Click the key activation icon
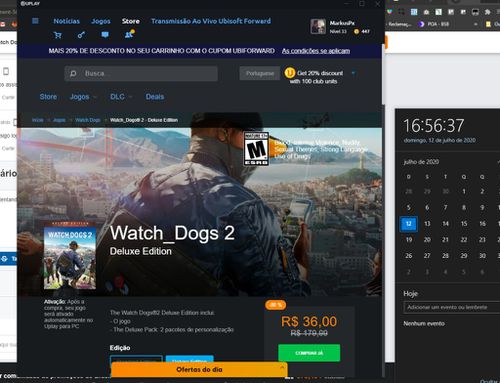Screen dimensions: 500x383 pyautogui.click(x=81, y=34)
